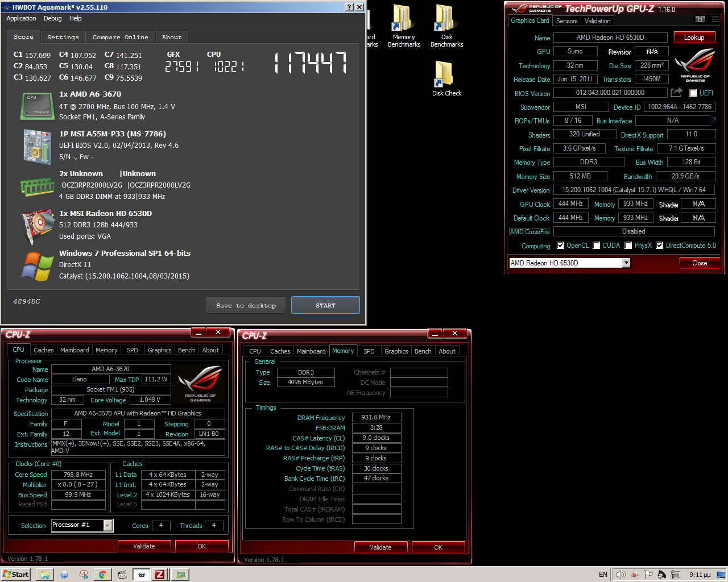Click the Action Center flag tray icon

(648, 575)
